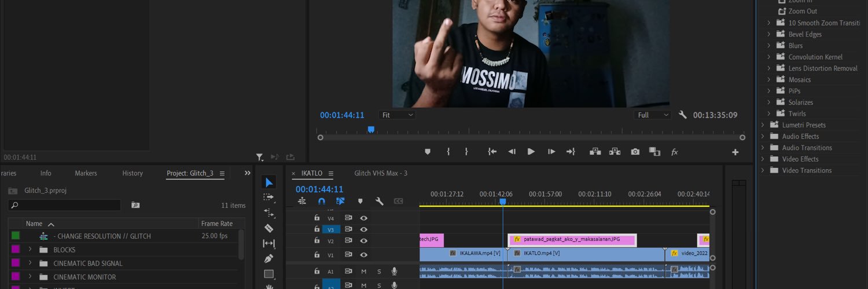Screen dimensions: 868x289
Task: Go to In point
Action: [x=492, y=152]
